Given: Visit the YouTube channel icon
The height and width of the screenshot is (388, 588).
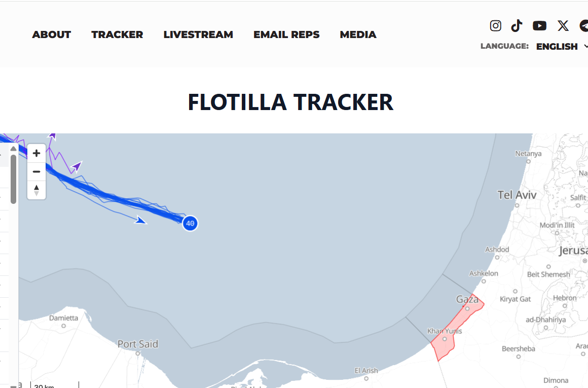Looking at the screenshot, I should [539, 26].
